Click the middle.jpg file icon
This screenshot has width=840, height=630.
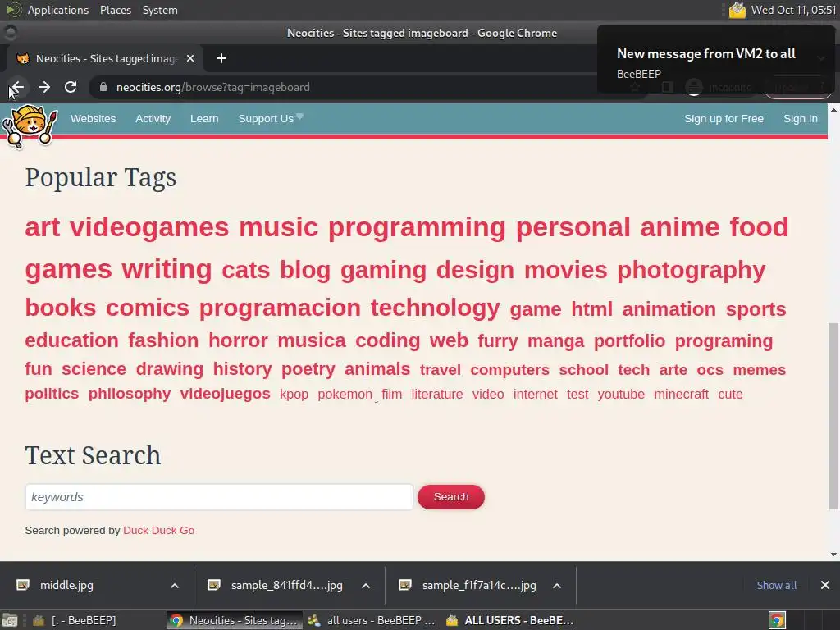coord(23,585)
